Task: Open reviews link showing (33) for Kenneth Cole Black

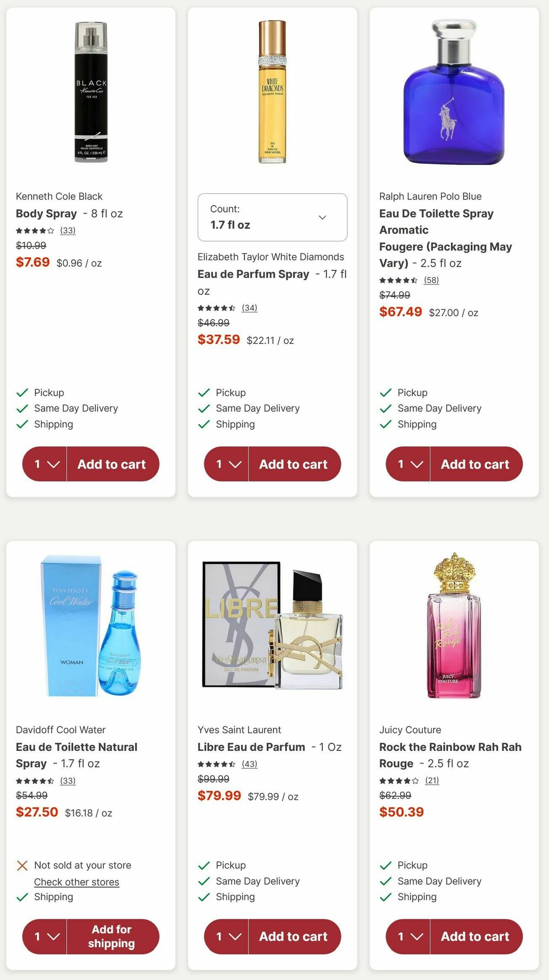Action: tap(68, 230)
